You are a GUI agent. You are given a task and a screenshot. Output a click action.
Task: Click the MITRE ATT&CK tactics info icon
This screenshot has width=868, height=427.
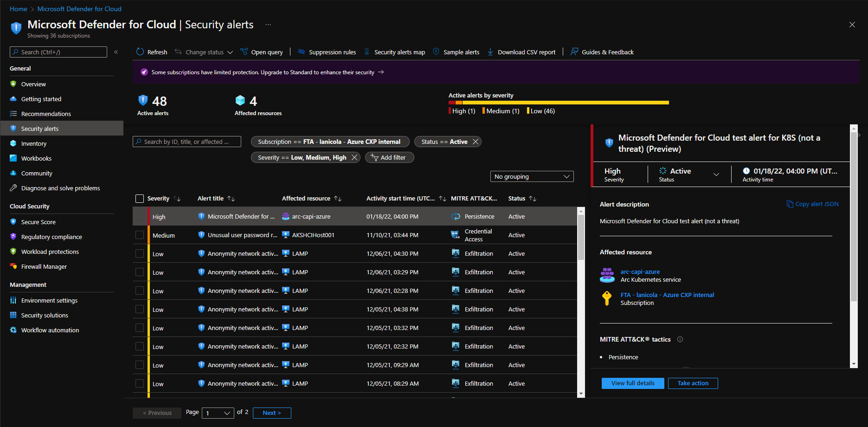(680, 339)
